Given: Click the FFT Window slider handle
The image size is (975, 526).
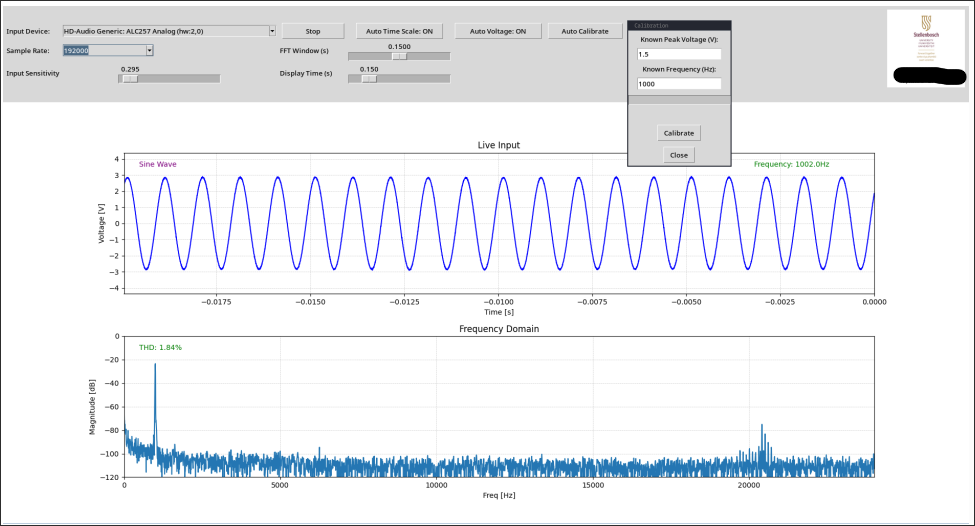Looking at the screenshot, I should (x=399, y=56).
